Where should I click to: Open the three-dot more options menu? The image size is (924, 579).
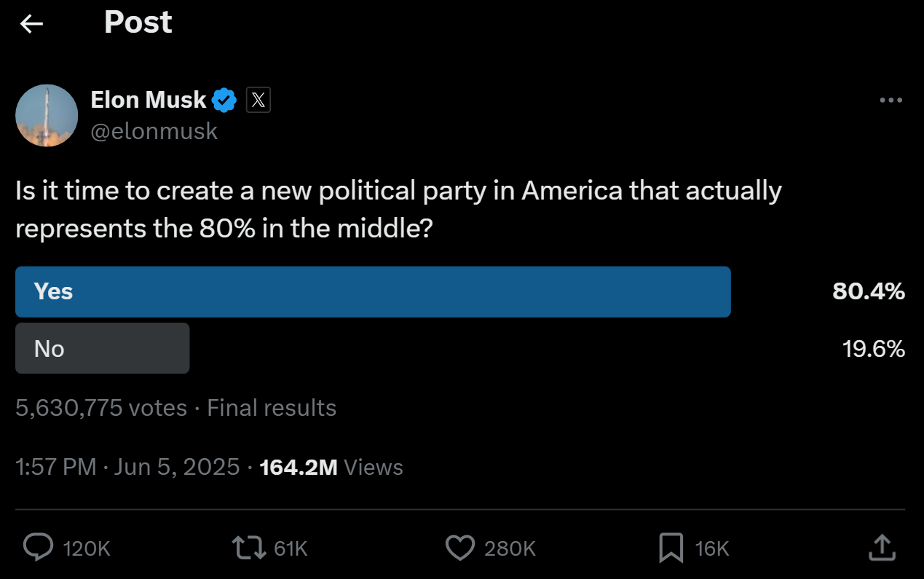pyautogui.click(x=891, y=101)
